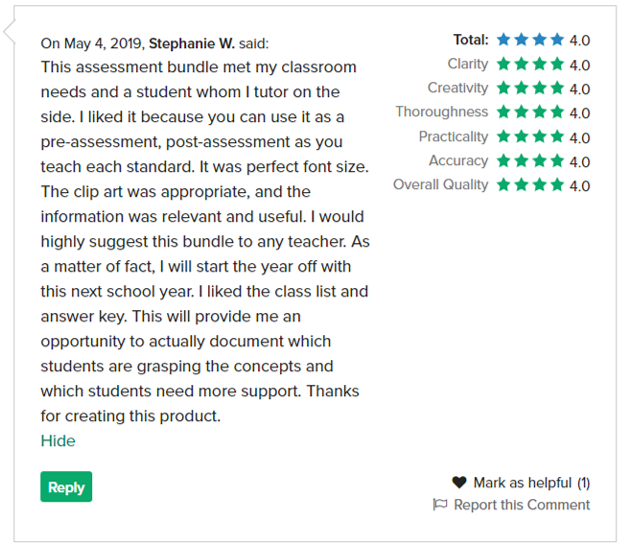624x549 pixels.
Task: Click the fourth blue star in Total rating
Action: click(x=556, y=40)
